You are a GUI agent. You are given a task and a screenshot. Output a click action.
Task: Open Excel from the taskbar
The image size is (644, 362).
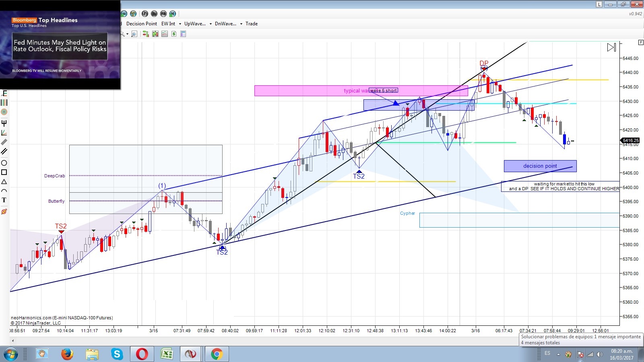167,354
